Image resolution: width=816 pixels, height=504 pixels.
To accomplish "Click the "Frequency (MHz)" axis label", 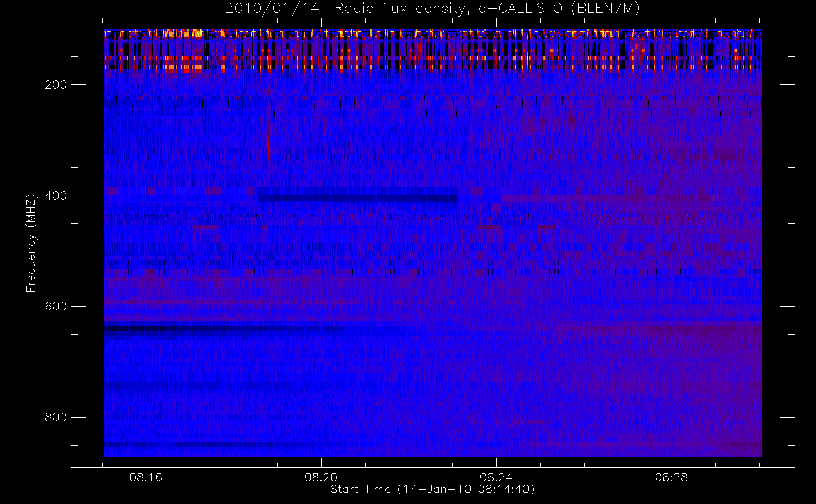I will (31, 242).
